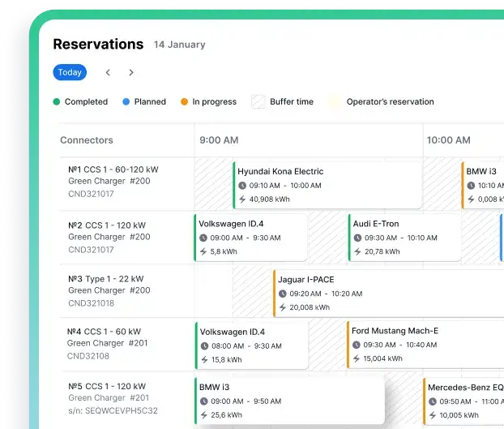Click clock icon in Hyundai Kona Electric card
Image resolution: width=504 pixels, height=429 pixels.
tap(242, 186)
